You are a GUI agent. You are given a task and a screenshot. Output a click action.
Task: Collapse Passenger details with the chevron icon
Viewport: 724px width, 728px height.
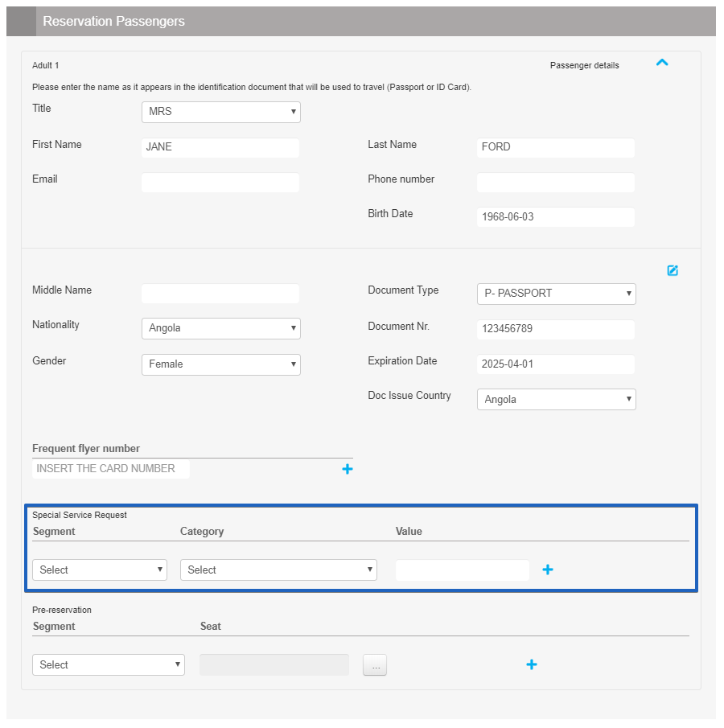pos(662,63)
